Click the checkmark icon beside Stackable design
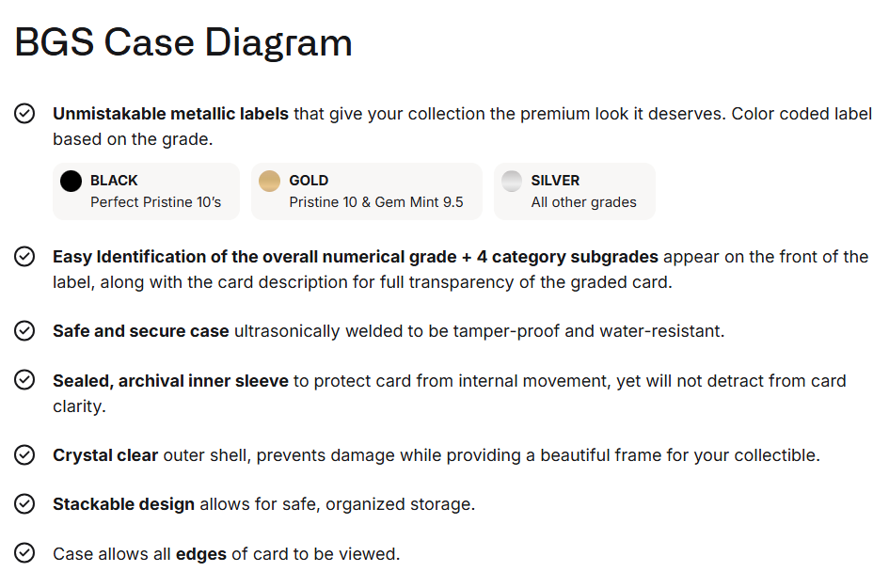The height and width of the screenshot is (588, 889). pos(25,504)
